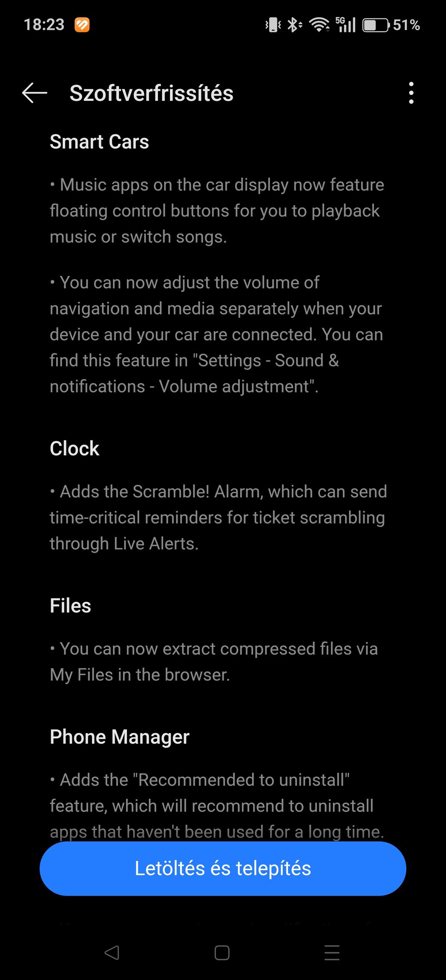Screen dimensions: 446x980
Task: Tap the Smart Cars section heading
Action: [99, 142]
